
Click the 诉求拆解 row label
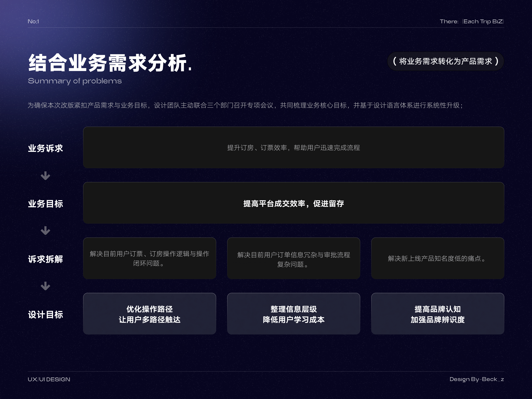45,259
